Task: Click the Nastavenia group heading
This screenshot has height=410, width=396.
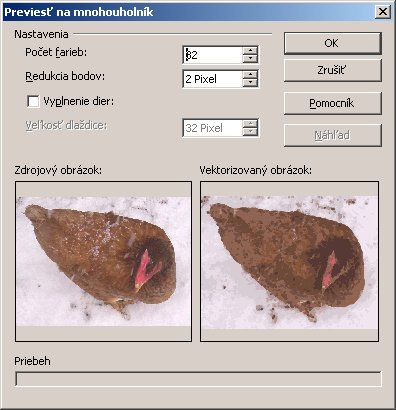Action: (x=41, y=34)
